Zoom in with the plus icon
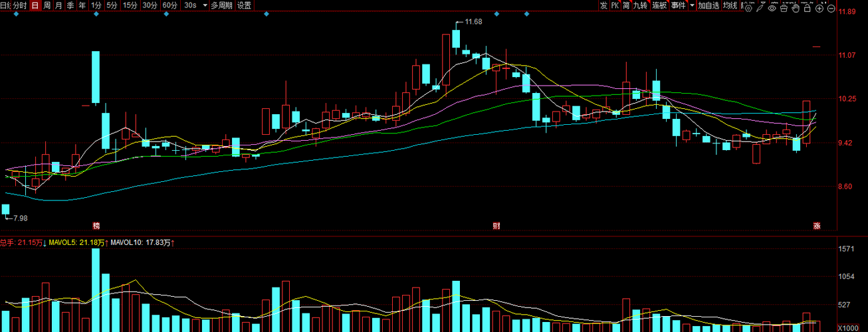Screen dimensions: 868x332 point(819,9)
